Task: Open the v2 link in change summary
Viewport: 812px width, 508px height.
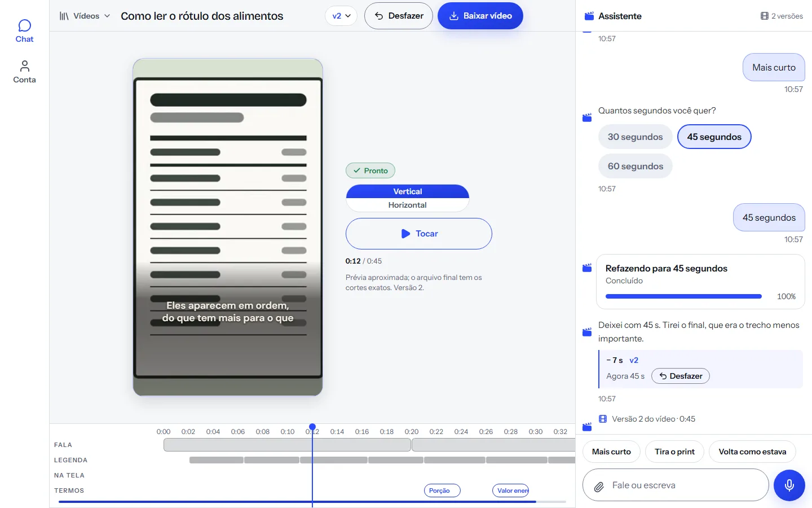Action: pos(634,360)
